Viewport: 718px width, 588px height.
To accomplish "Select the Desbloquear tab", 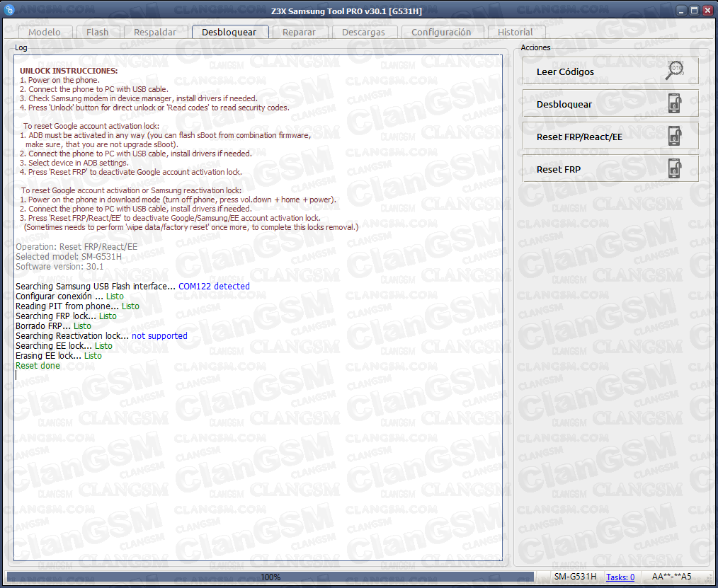I will click(x=229, y=32).
